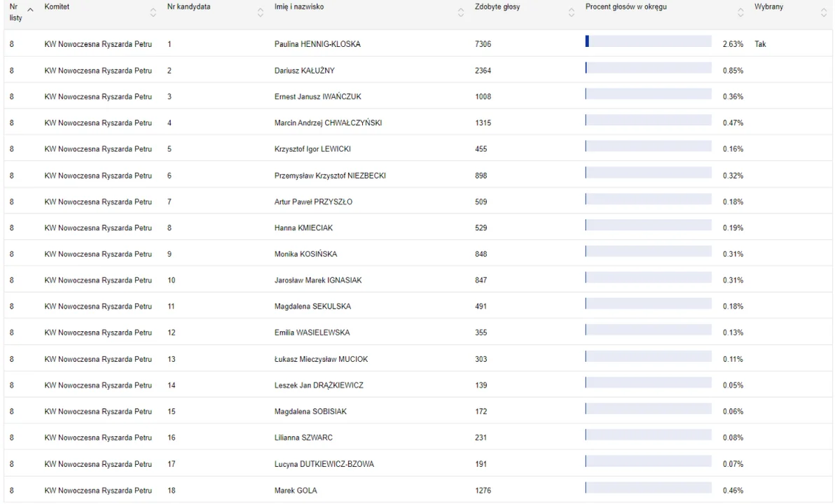Click committee cell in Hanna KMIECIAK row
Viewport: 835px width, 504px height.
[x=98, y=227]
